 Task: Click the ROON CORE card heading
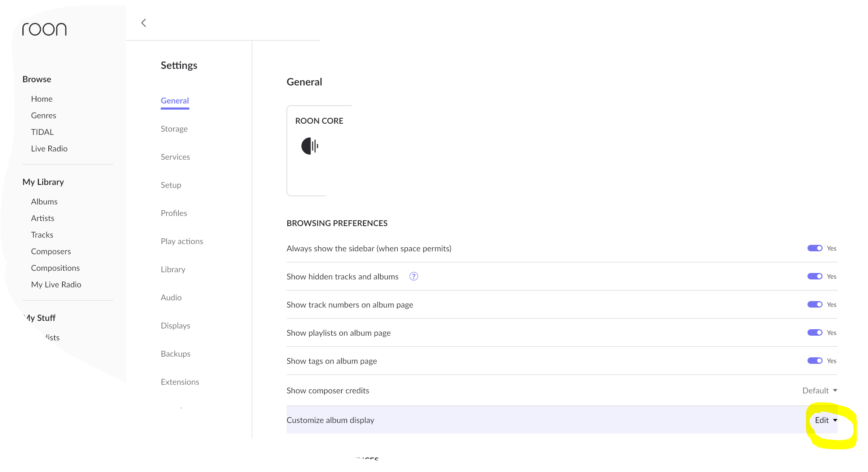point(319,121)
